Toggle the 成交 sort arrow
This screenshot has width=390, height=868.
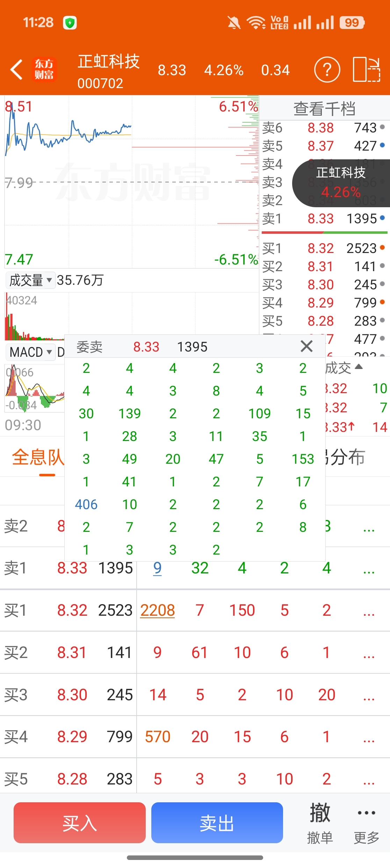[359, 367]
